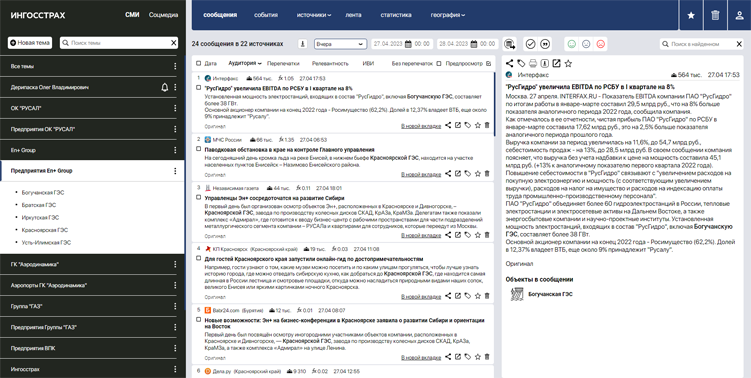Open Ингосстрах topic in sidebar

[25, 369]
